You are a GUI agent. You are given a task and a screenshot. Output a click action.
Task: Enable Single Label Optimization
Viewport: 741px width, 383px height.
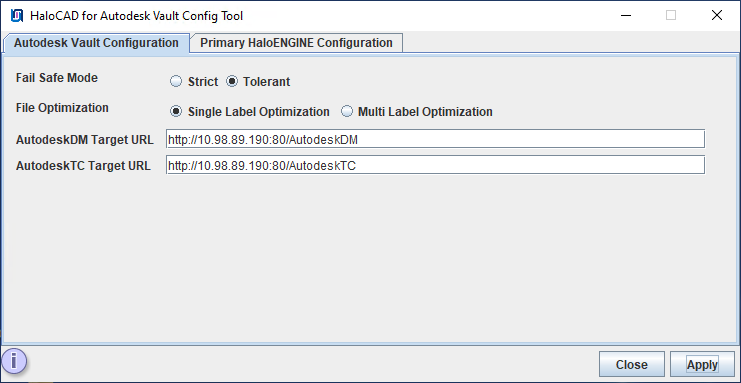coord(250,112)
